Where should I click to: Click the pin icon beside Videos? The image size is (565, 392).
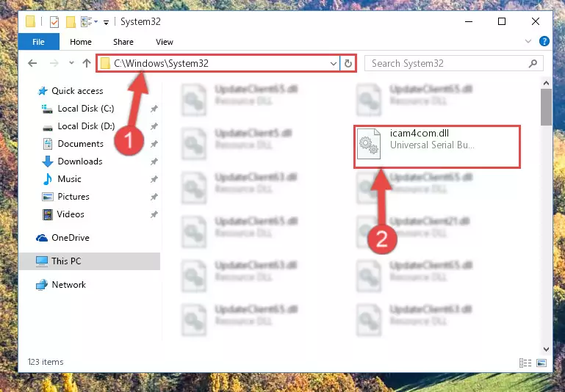tap(154, 214)
